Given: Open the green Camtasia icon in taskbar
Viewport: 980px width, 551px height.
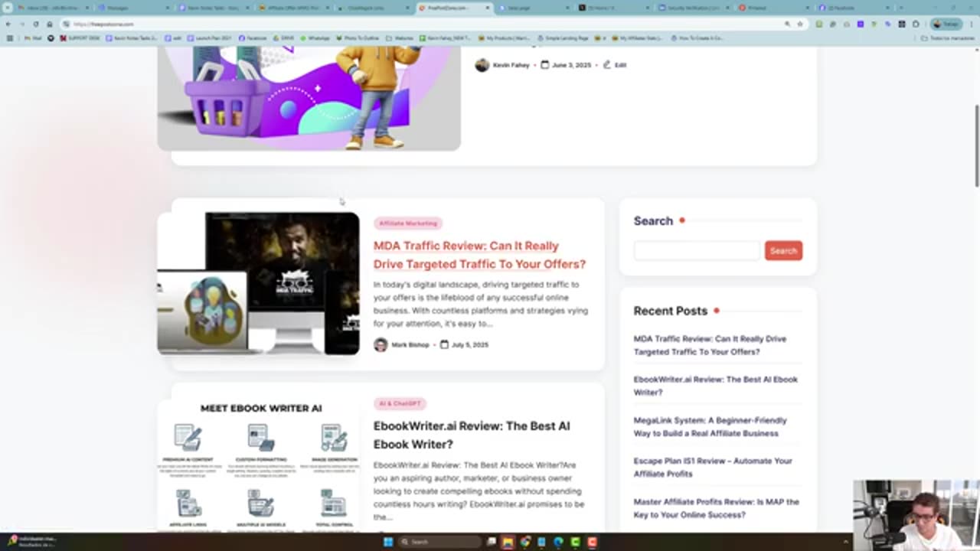Looking at the screenshot, I should [575, 542].
